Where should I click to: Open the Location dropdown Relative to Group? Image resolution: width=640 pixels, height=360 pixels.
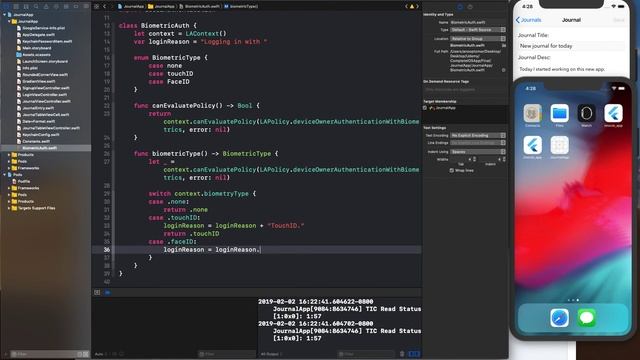(x=478, y=39)
